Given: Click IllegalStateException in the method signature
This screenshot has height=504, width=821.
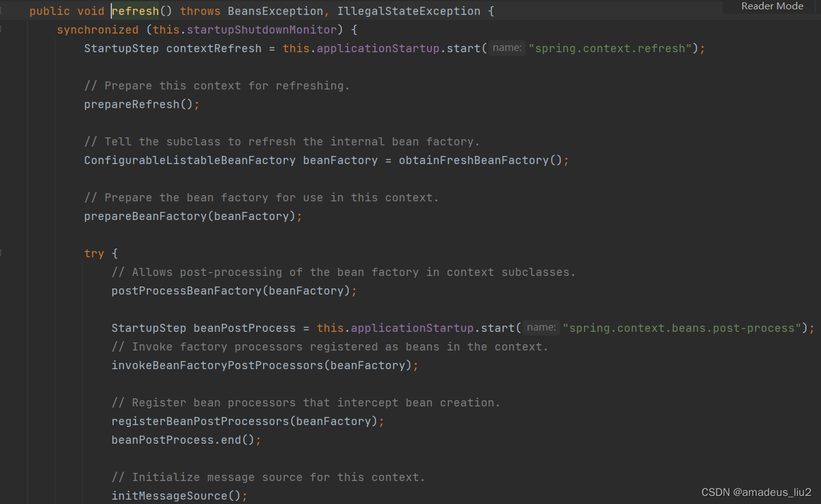Looking at the screenshot, I should (409, 11).
